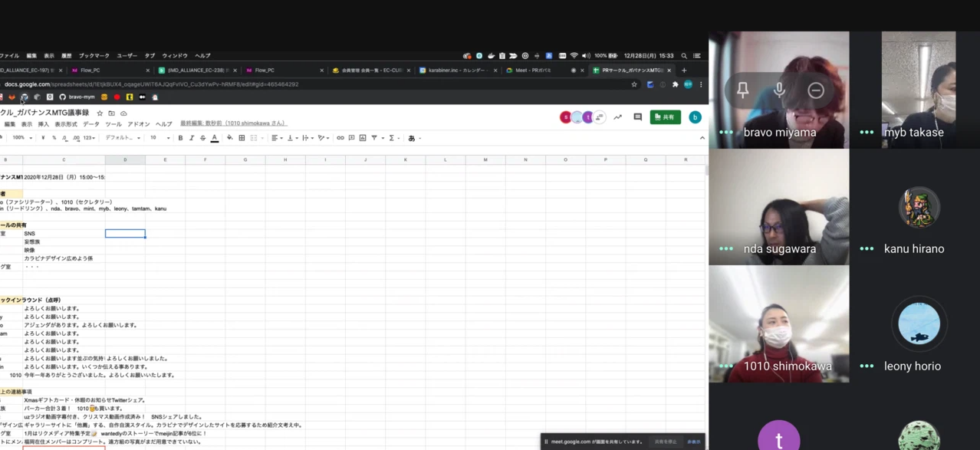The width and height of the screenshot is (980, 450).
Task: Hide the sharing bar via 非表示
Action: click(x=694, y=442)
